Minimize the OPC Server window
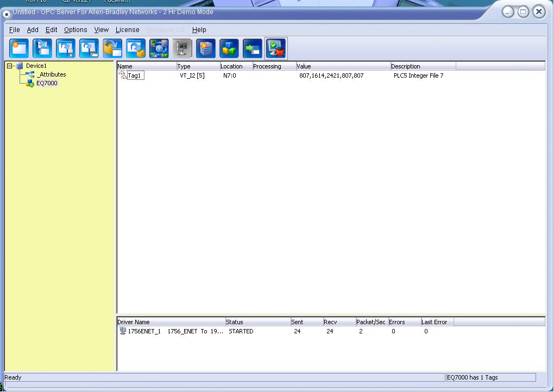 point(508,12)
